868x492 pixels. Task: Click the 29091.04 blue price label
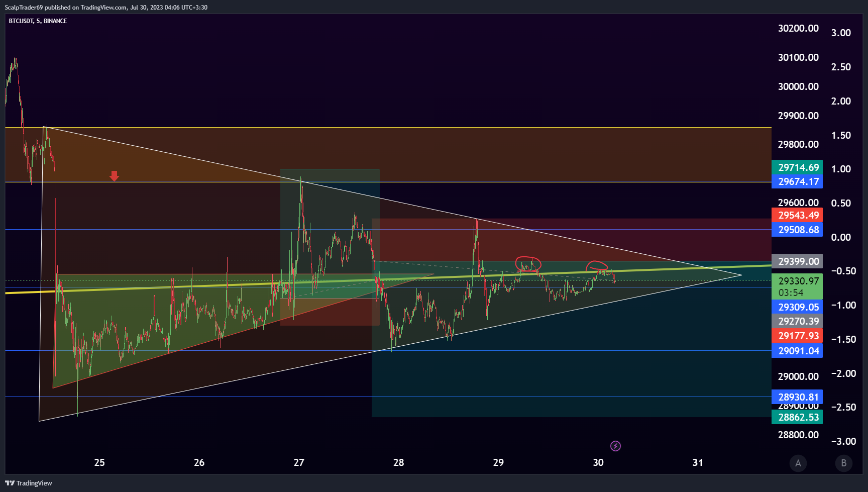(797, 351)
